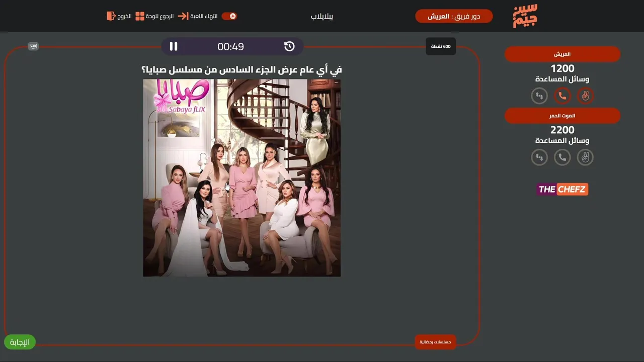The width and height of the screenshot is (644, 362).
Task: Click العريش score 1200
Action: (562, 68)
